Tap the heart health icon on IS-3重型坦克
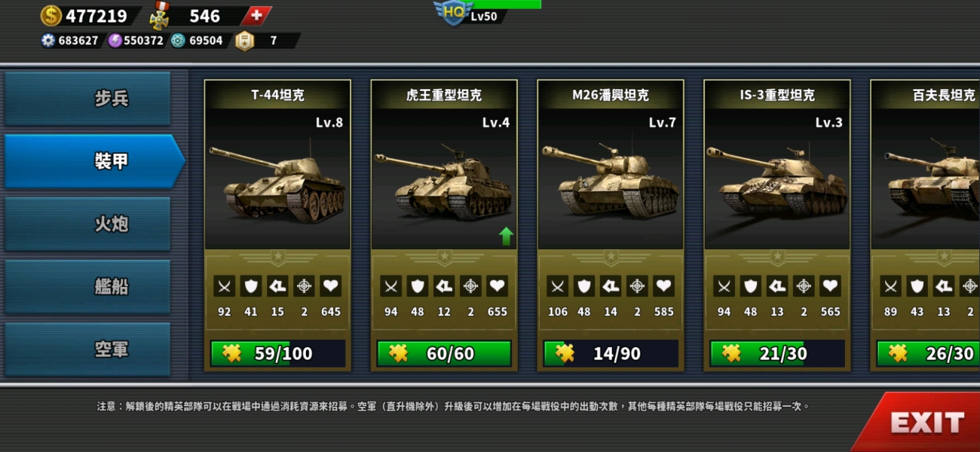This screenshot has height=452, width=980. point(830,286)
